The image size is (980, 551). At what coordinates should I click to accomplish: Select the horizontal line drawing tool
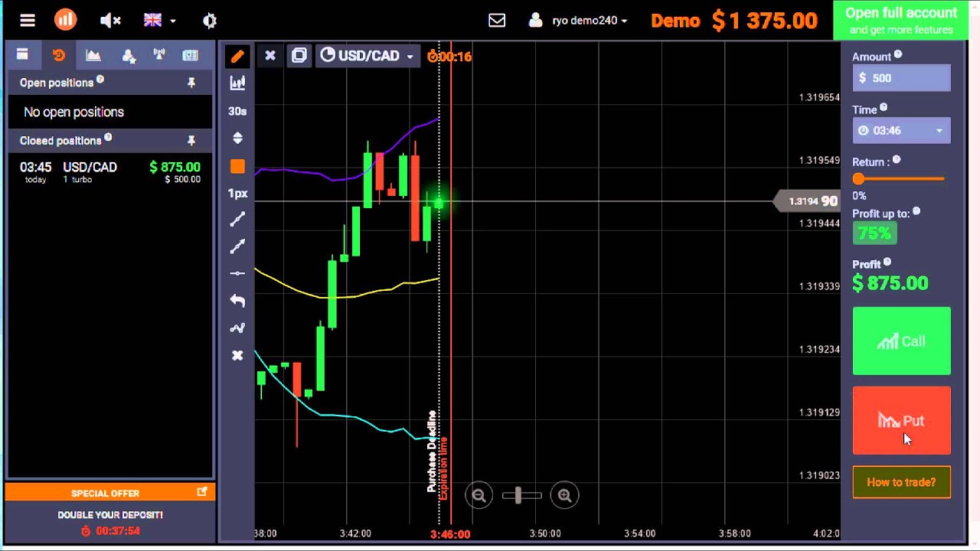point(237,273)
